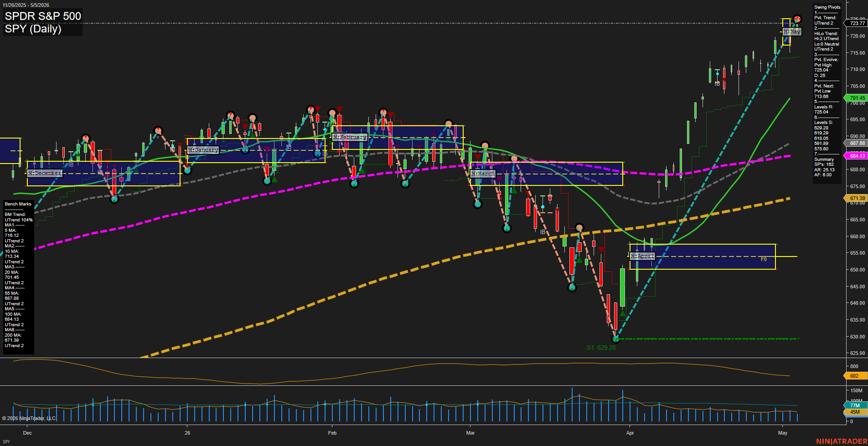Click the Pvt Low 713.66 text
Viewport: 868px width, 446px height.
click(x=822, y=94)
